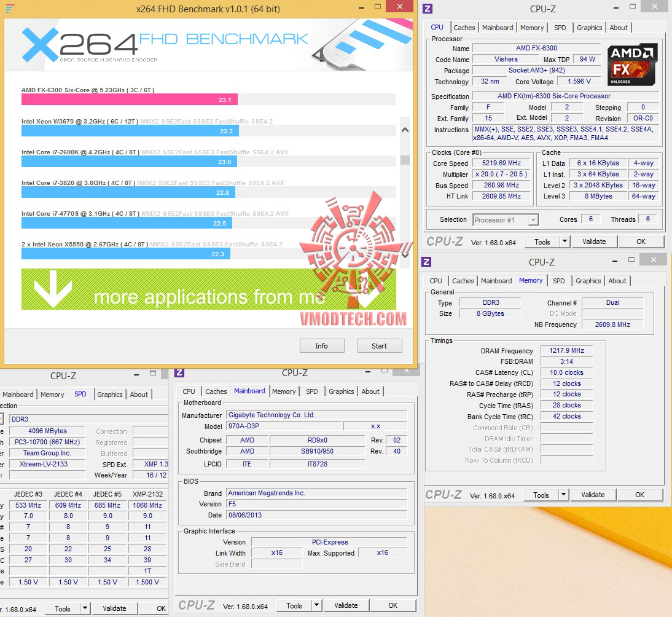Click Tools button in Mainboard CPU-Z window
672x617 pixels.
click(294, 605)
